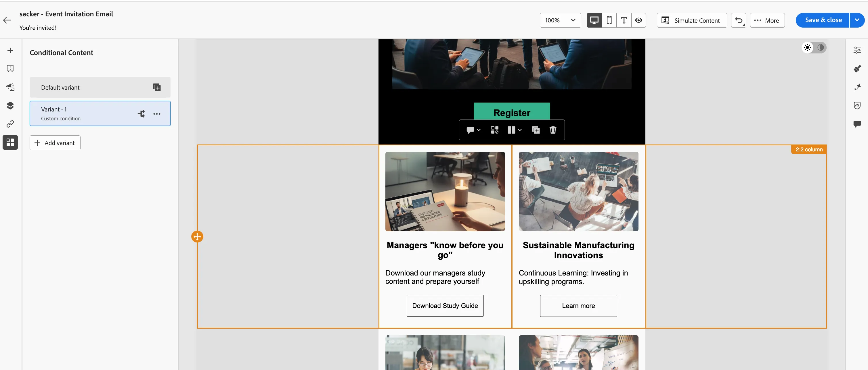This screenshot has height=370, width=868.
Task: Click the Simulate Content button
Action: (691, 20)
